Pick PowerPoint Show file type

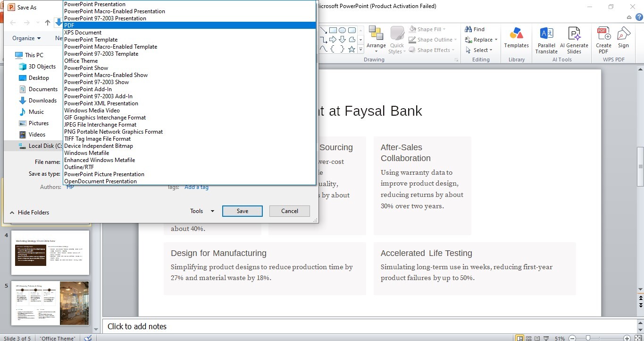[x=190, y=68]
